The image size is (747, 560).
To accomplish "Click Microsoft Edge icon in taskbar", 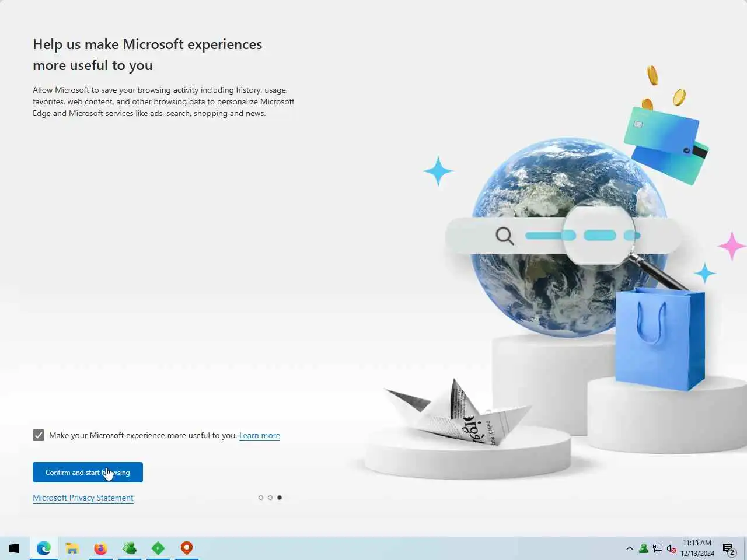I will [43, 548].
